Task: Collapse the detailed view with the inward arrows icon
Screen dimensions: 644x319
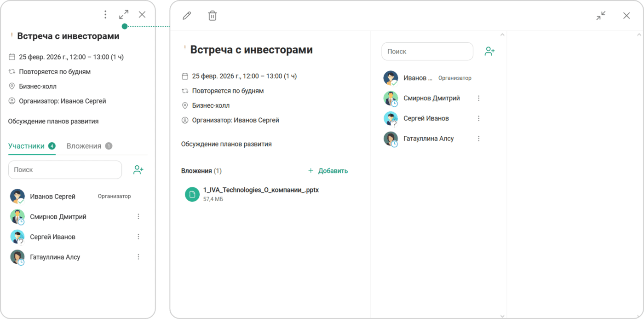Action: (x=601, y=15)
